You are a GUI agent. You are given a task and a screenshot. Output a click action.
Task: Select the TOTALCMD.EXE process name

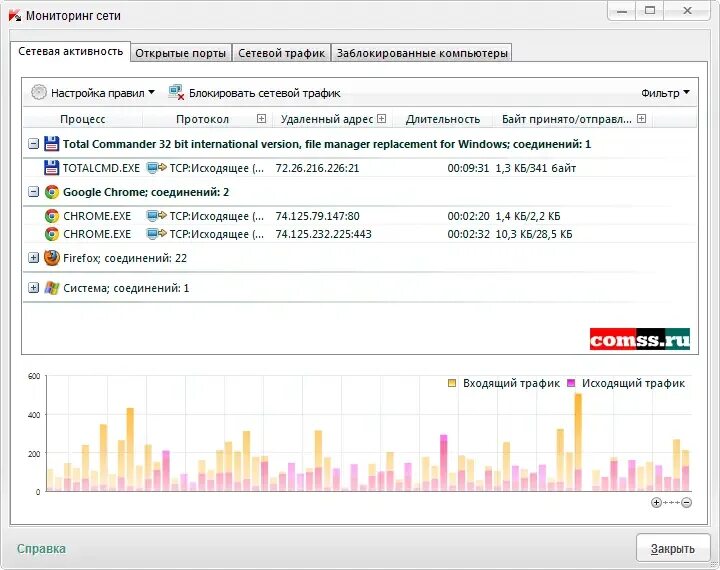coord(101,168)
